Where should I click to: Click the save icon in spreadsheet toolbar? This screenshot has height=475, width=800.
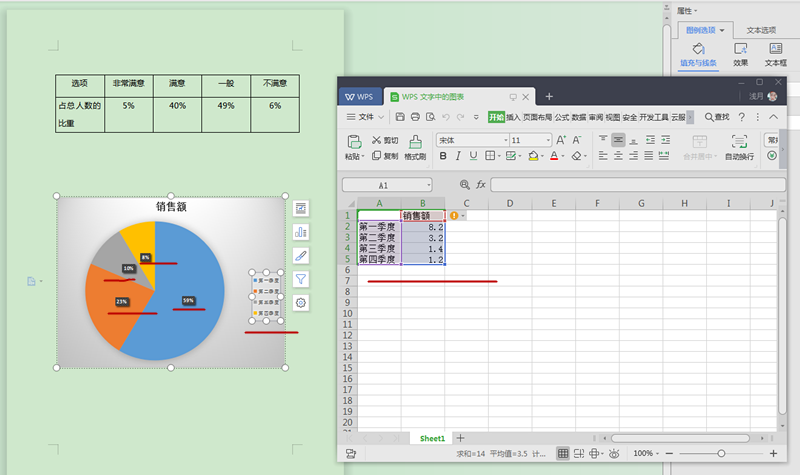[x=400, y=117]
